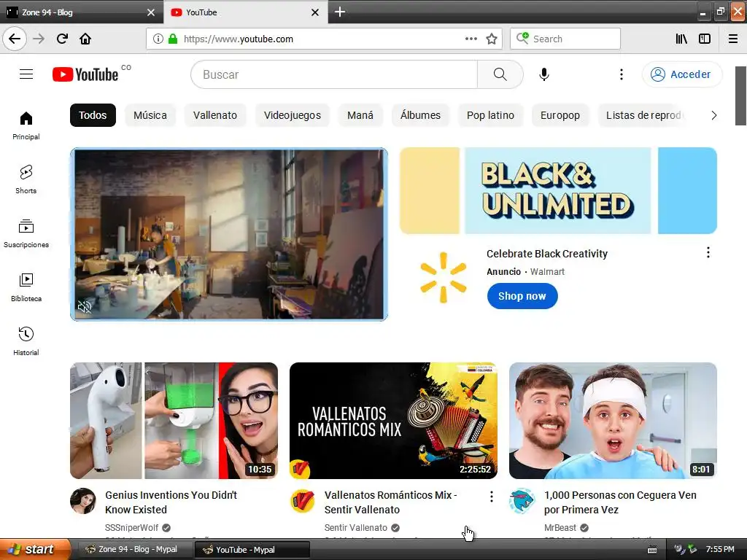Click SSSniperWolf channel name
Image resolution: width=747 pixels, height=560 pixels.
coord(131,528)
